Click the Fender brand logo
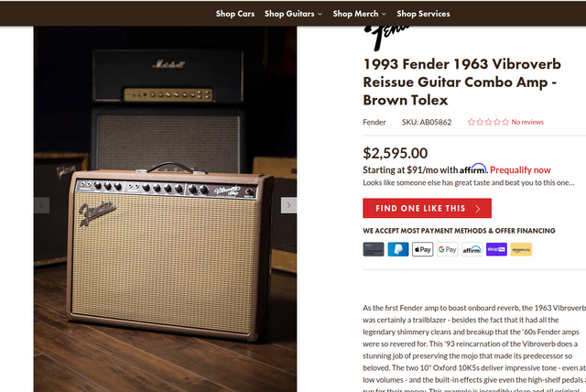The width and height of the screenshot is (586, 392). pos(385,37)
